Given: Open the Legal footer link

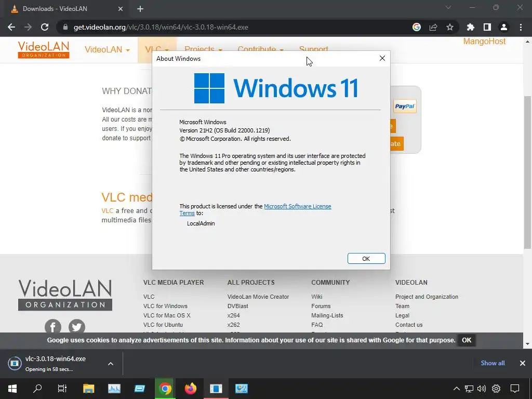Looking at the screenshot, I should [402, 315].
